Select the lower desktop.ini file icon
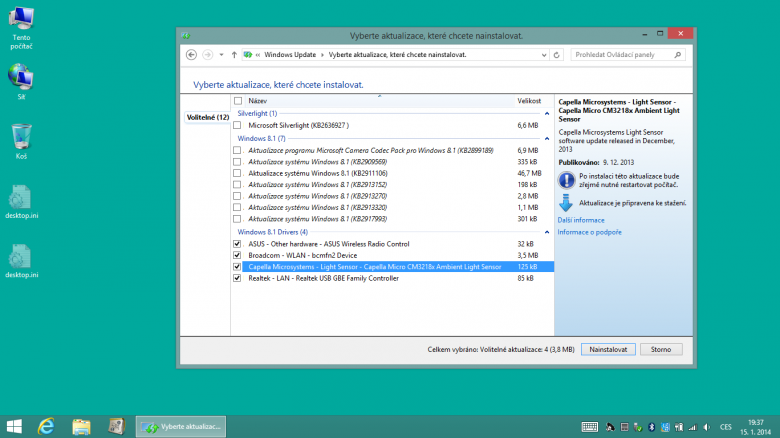Image resolution: width=780 pixels, height=438 pixels. (21, 261)
